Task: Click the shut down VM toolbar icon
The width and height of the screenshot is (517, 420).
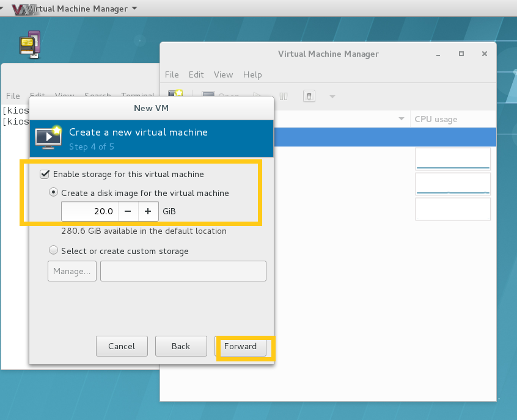Action: (x=309, y=96)
